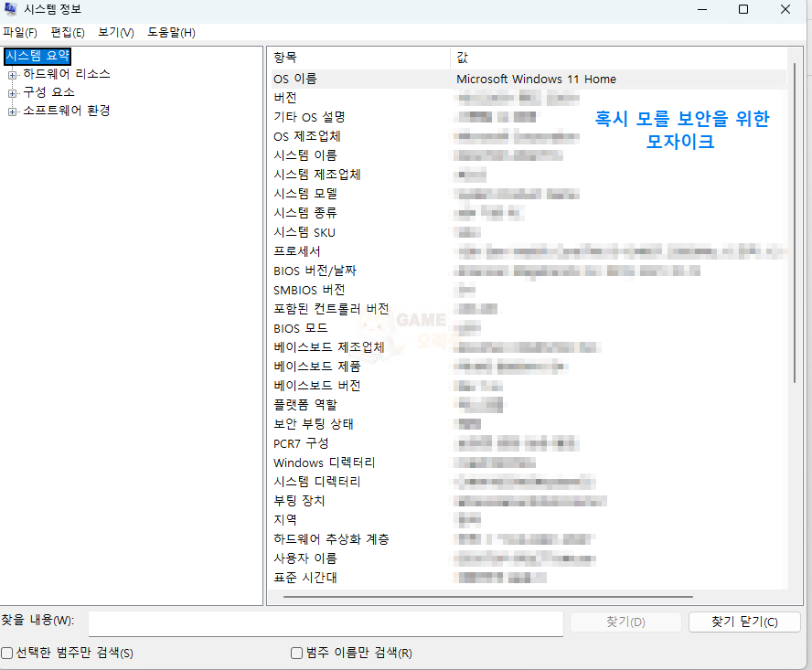Select the 지역 row

(x=529, y=520)
